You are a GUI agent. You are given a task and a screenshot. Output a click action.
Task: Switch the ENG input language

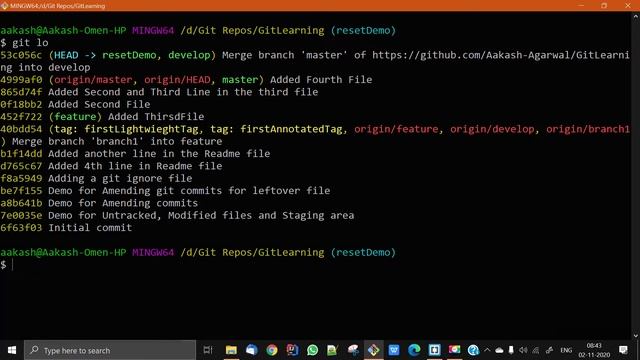(566, 350)
